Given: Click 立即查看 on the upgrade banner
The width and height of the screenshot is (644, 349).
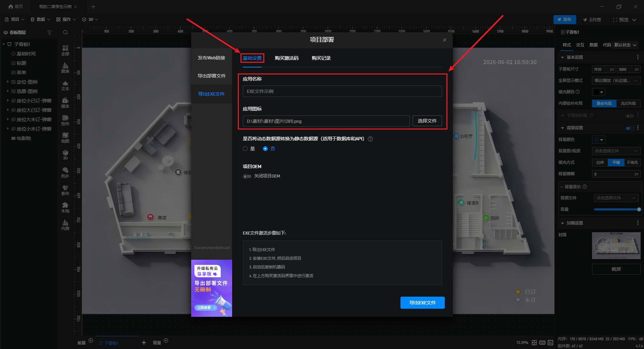Looking at the screenshot, I should click(206, 307).
